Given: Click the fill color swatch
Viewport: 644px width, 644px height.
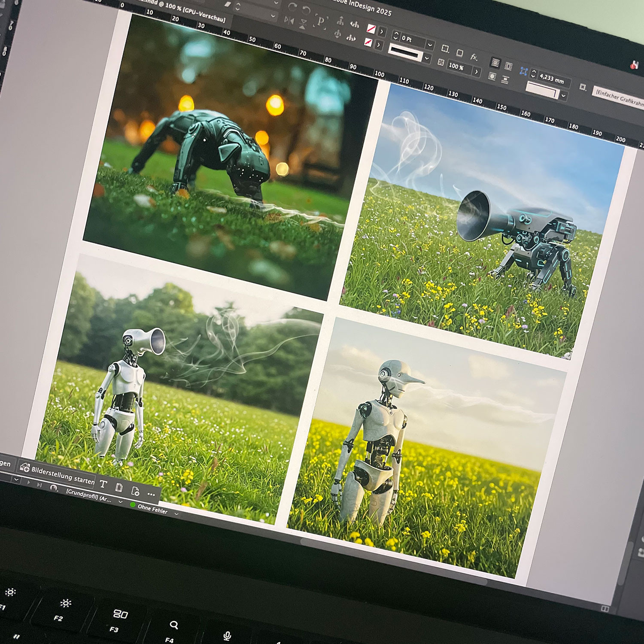Looking at the screenshot, I should click(371, 29).
